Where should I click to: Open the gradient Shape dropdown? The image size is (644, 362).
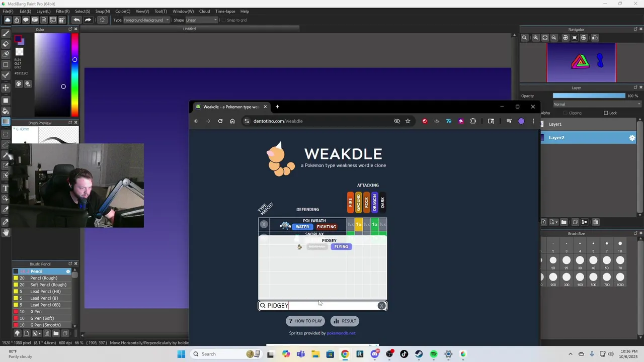[x=201, y=20]
